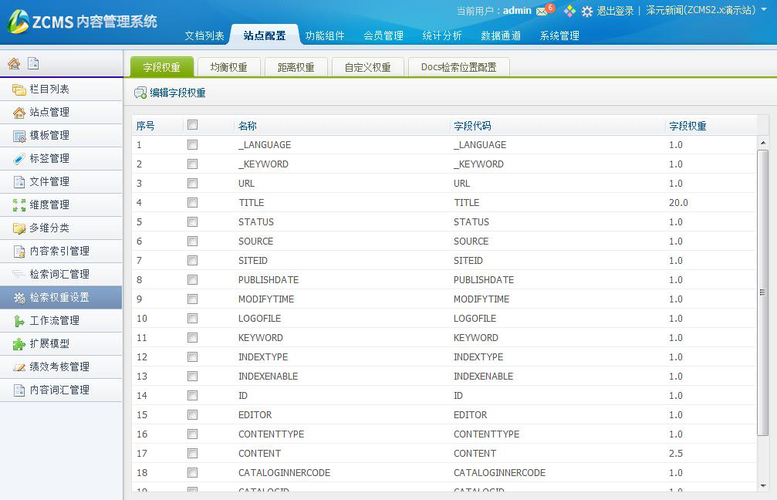Select the Docs检索位置配置 tab
The height and width of the screenshot is (500, 777).
tap(458, 67)
